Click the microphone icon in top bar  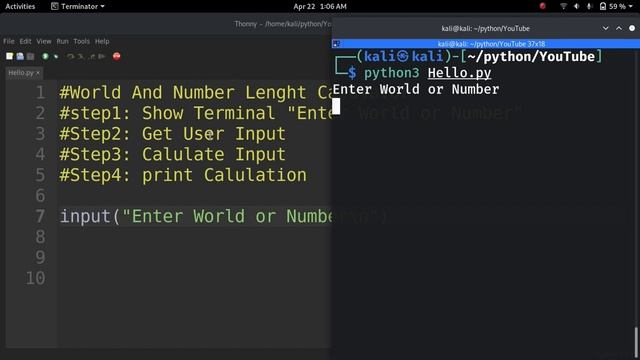click(589, 6)
